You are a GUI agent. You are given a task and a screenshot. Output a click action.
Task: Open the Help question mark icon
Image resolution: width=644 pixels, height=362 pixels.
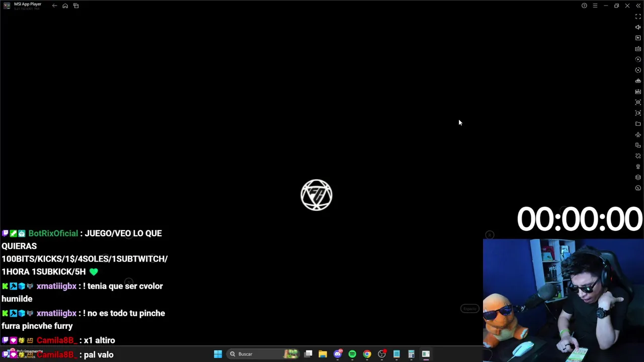coord(584,6)
